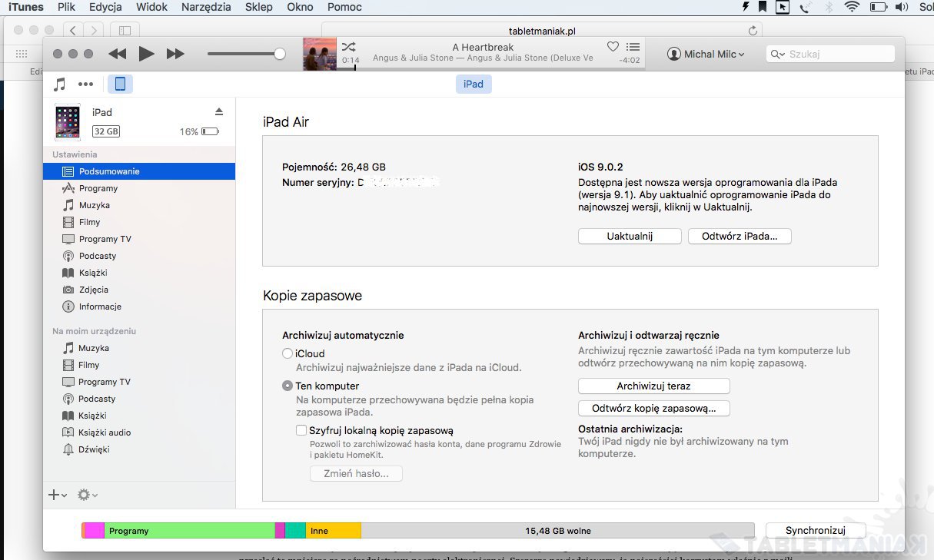
Task: Open Programy in the Ustawienia sidebar
Action: (x=98, y=188)
